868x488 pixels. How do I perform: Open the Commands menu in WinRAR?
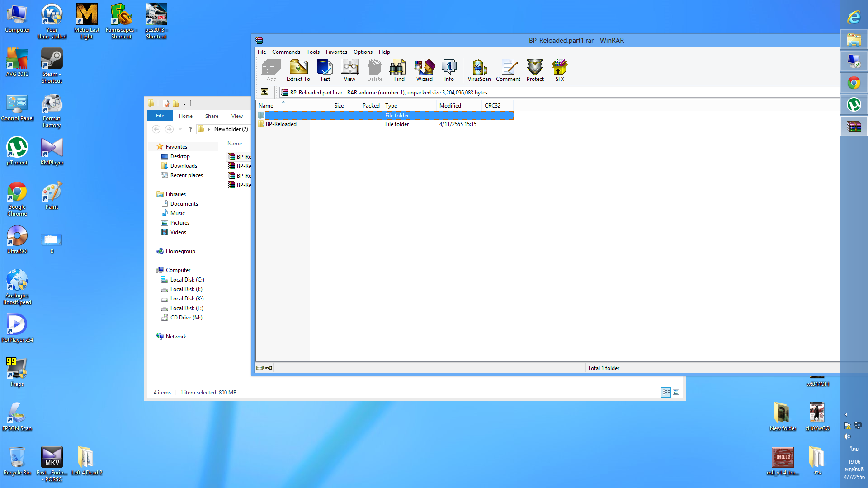[286, 52]
